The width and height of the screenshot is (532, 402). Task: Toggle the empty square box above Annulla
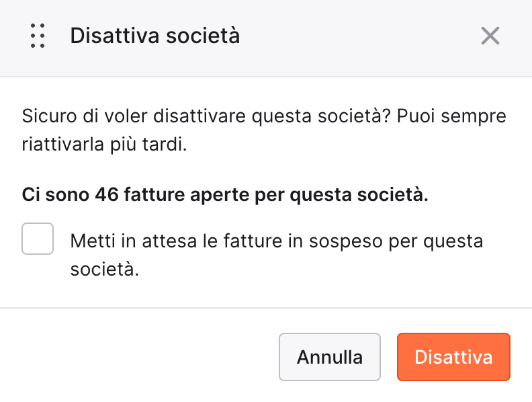point(38,239)
